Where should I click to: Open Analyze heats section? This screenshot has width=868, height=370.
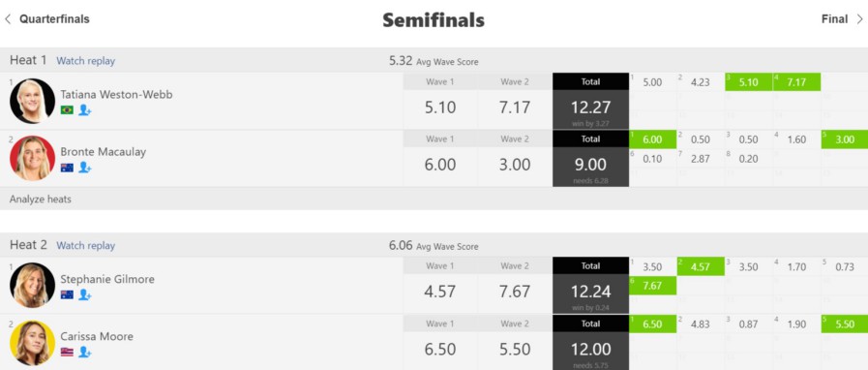coord(41,200)
